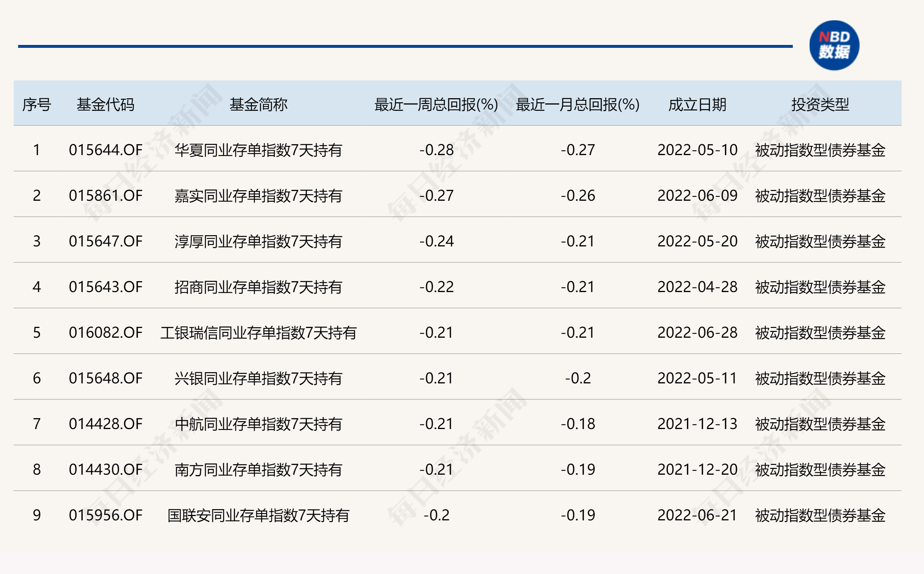Click inception date 2022-06-28
The width and height of the screenshot is (924, 574).
[x=698, y=333]
